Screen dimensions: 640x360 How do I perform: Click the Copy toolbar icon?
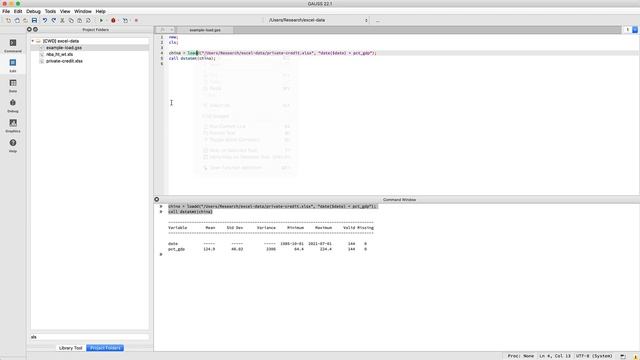pyautogui.click(x=71, y=20)
